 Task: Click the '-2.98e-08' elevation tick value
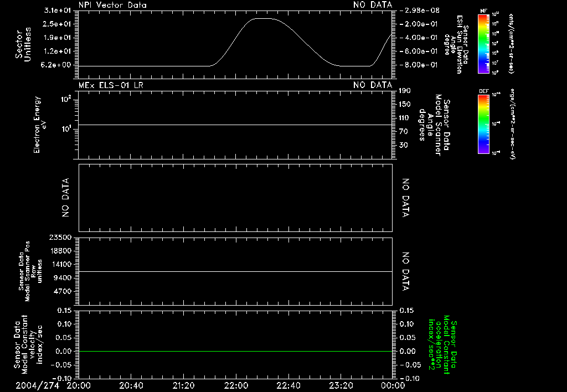coord(420,11)
